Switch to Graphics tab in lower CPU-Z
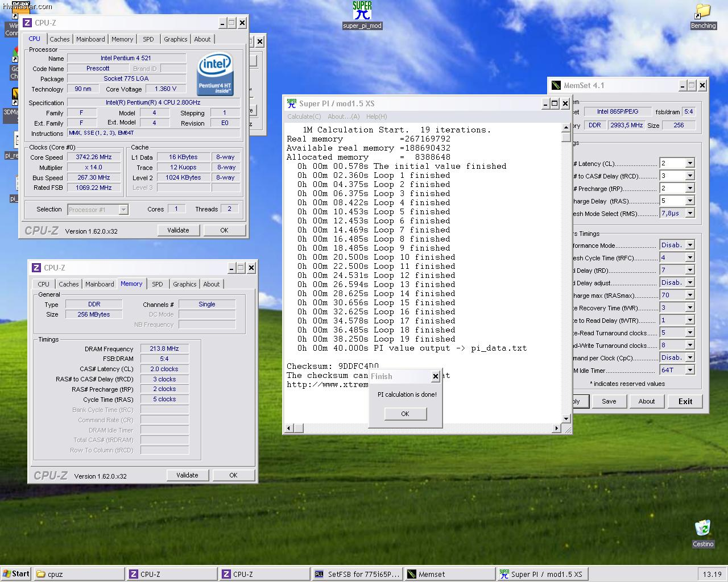The width and height of the screenshot is (728, 582). tap(185, 284)
